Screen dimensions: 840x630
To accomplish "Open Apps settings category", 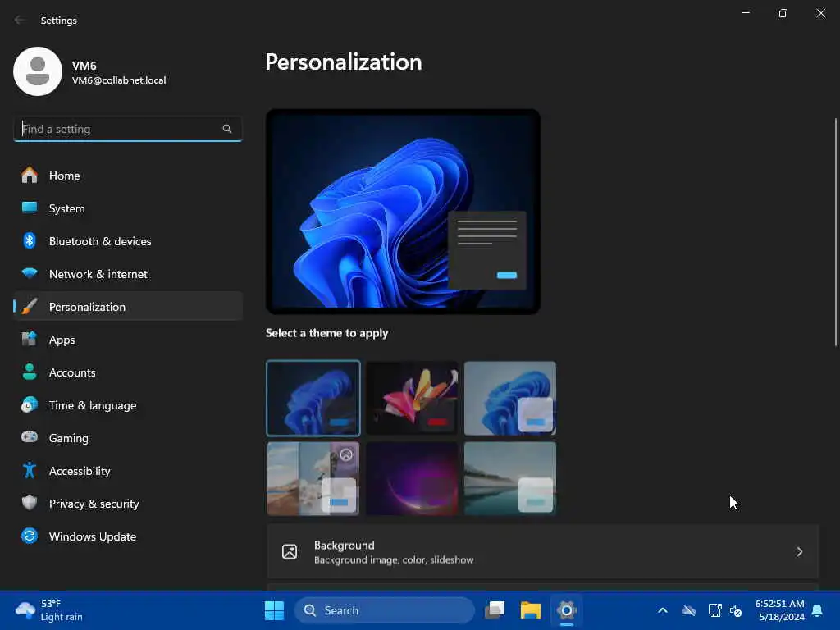I will (x=127, y=339).
